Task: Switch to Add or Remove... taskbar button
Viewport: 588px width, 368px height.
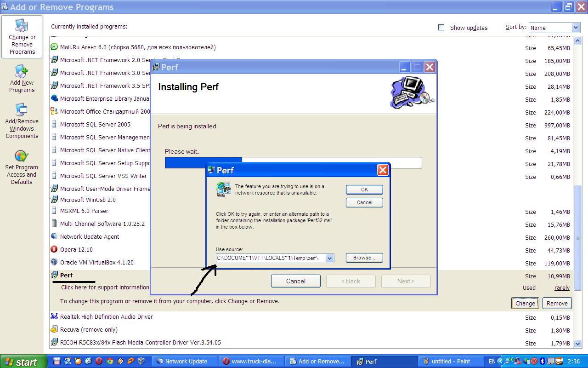Action: (318, 361)
